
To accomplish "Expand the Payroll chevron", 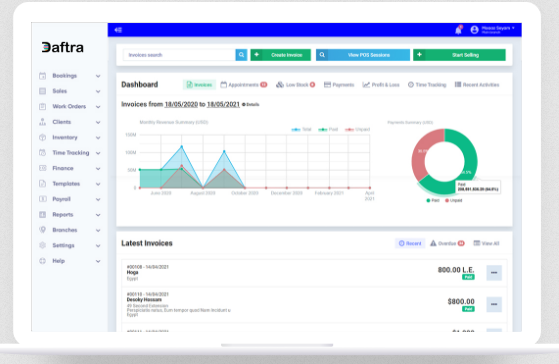I will (98, 199).
